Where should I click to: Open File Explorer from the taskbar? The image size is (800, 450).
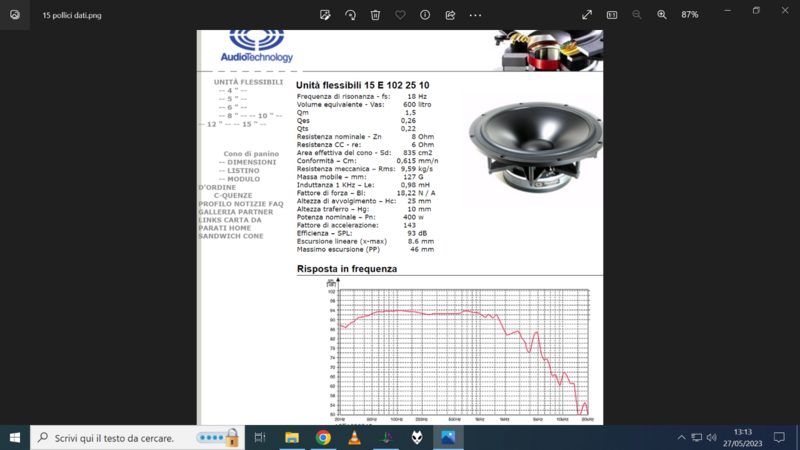coord(292,438)
